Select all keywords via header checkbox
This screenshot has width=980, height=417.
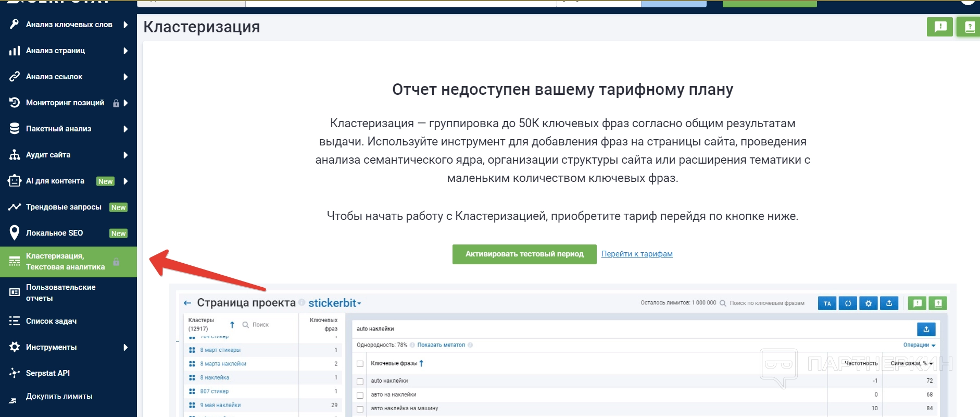(x=360, y=364)
